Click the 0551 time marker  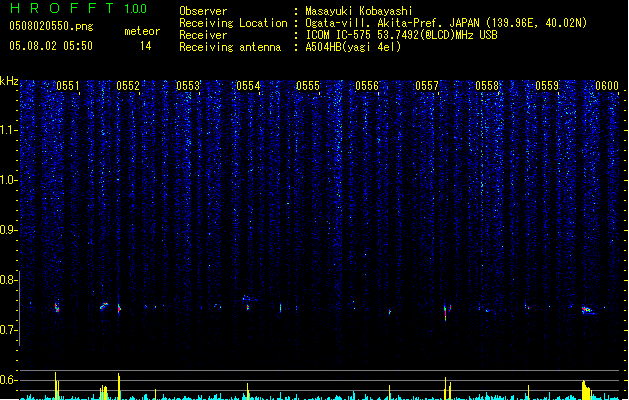(x=68, y=86)
